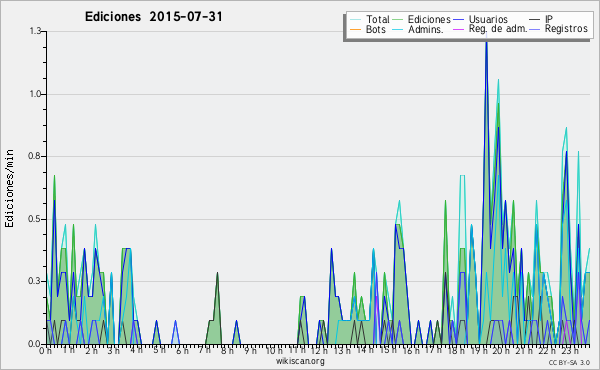Click the Reg. de adm. legend entry
This screenshot has width=600, height=370.
pyautogui.click(x=491, y=29)
